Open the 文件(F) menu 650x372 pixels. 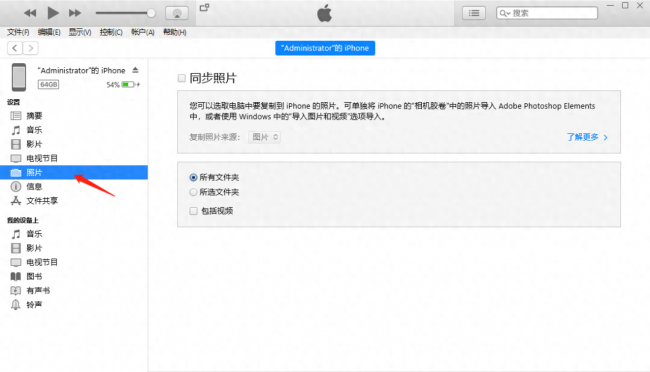[18, 32]
